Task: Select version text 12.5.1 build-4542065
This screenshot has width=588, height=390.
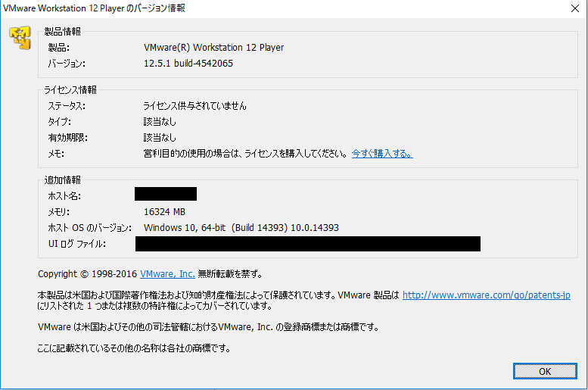Action: tap(188, 64)
